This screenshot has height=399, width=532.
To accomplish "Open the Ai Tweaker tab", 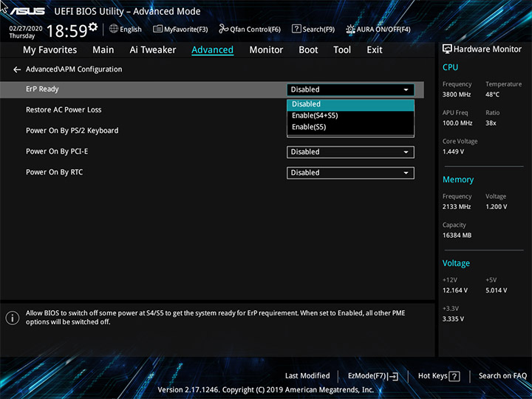I will (153, 50).
